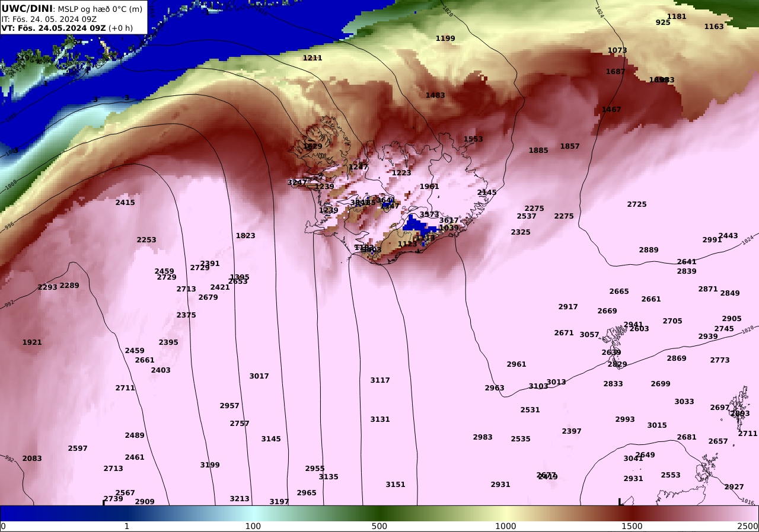Click the map value 3117
This screenshot has width=759, height=532.
point(380,380)
